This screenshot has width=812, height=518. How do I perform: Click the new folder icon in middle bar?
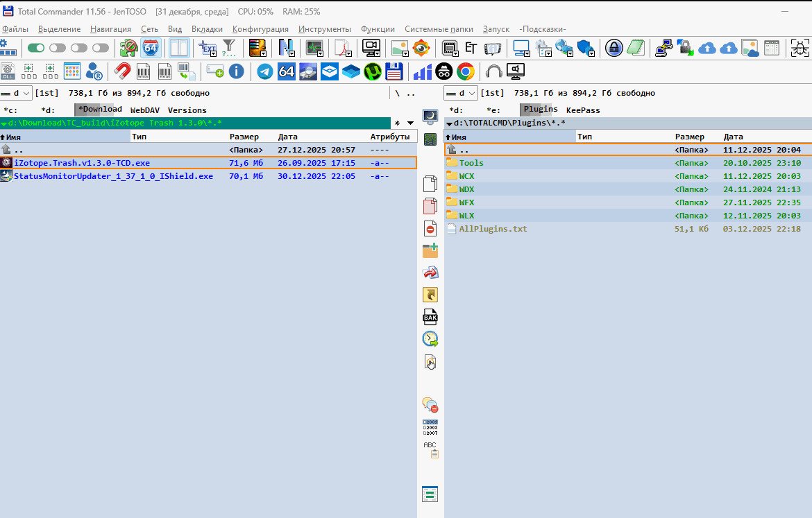pyautogui.click(x=430, y=250)
